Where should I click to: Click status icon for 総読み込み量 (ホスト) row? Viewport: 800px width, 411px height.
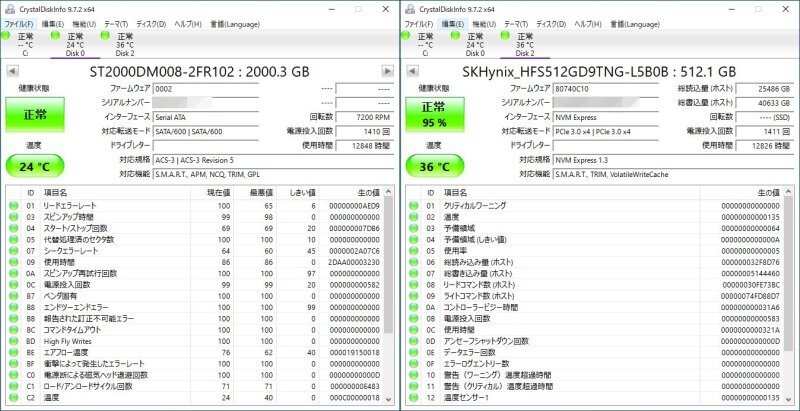(413, 263)
